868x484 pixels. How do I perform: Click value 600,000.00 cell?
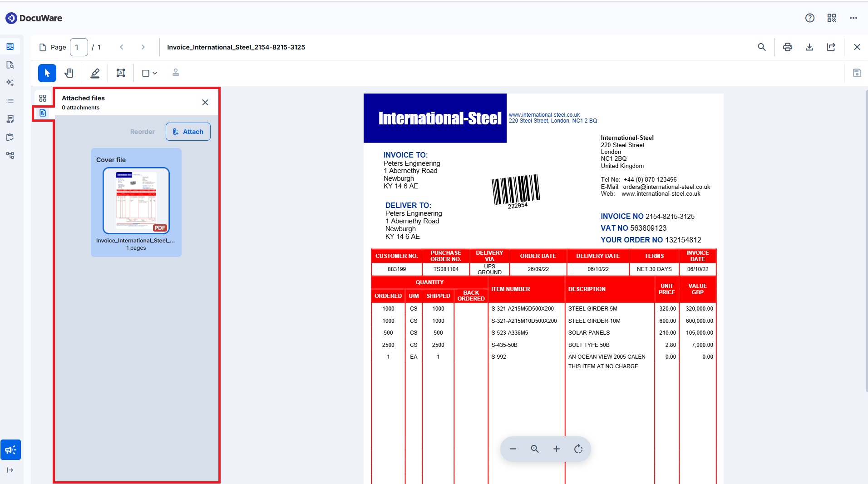point(699,321)
